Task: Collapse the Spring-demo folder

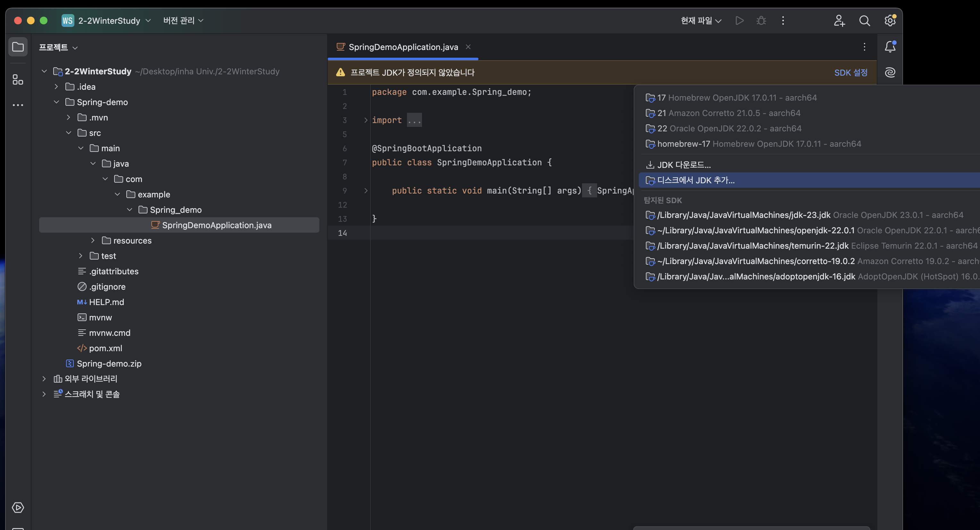Action: point(56,102)
